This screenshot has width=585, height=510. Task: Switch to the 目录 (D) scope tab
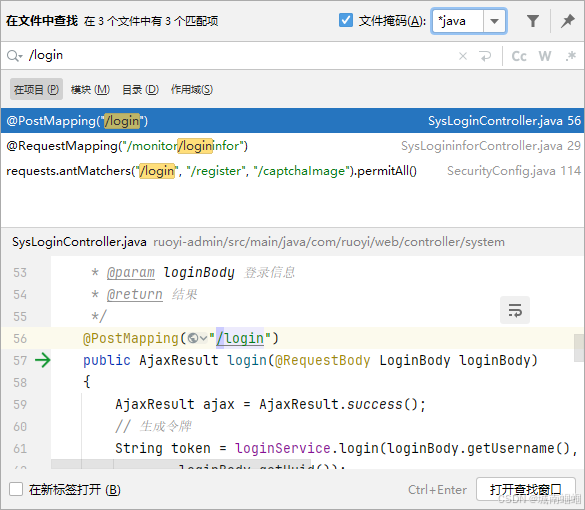point(141,90)
